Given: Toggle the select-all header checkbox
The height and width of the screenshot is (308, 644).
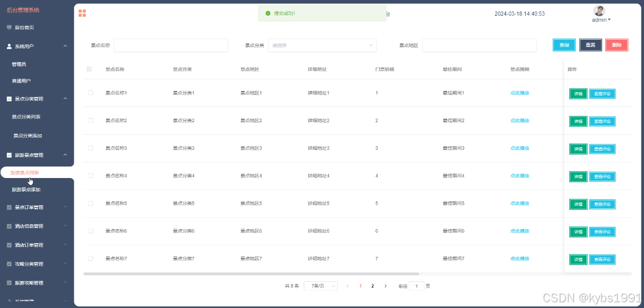Looking at the screenshot, I should (x=89, y=69).
